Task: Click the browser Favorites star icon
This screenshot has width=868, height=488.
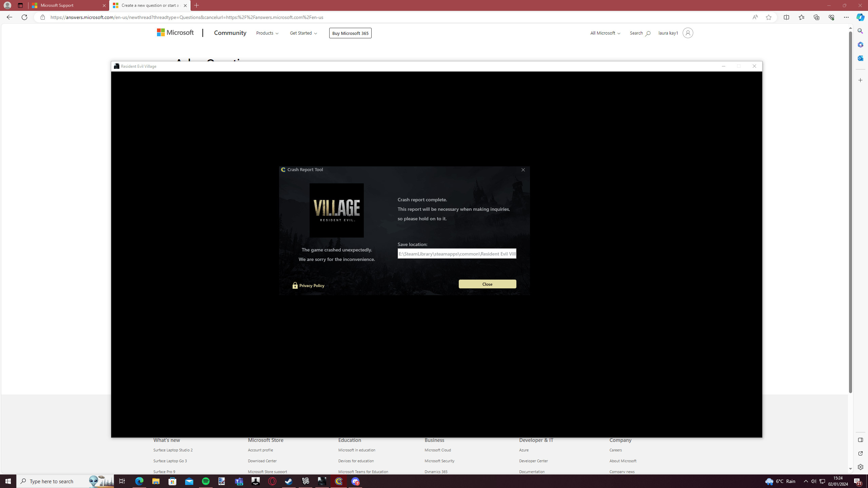Action: click(768, 17)
